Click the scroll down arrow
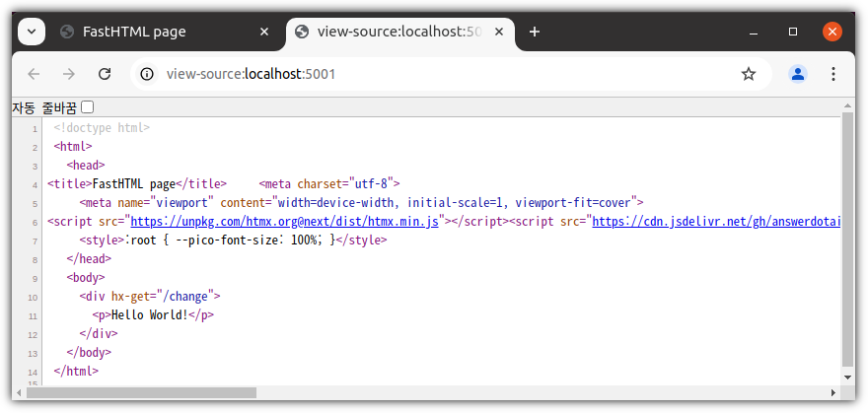The image size is (868, 413). click(847, 378)
